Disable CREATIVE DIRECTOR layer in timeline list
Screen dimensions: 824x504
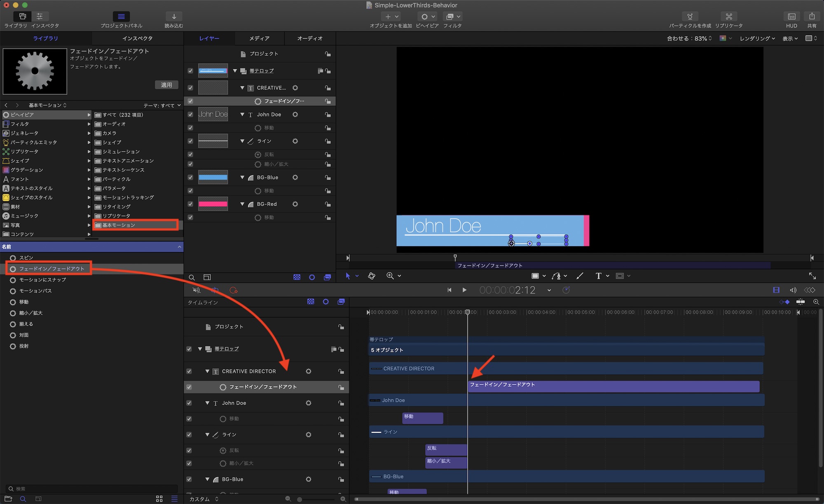pos(189,371)
